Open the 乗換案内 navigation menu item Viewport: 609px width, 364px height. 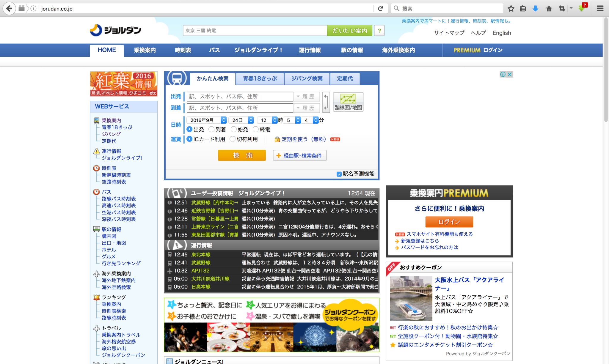(145, 50)
